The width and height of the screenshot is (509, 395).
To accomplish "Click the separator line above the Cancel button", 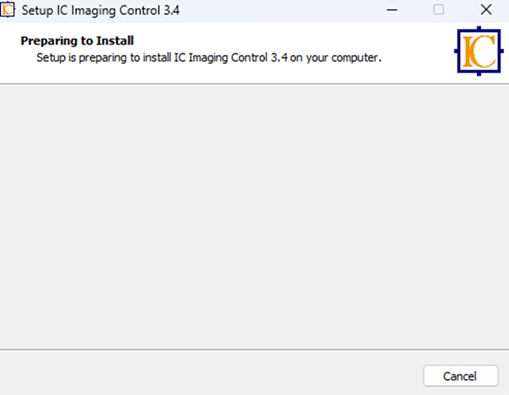I will click(254, 350).
